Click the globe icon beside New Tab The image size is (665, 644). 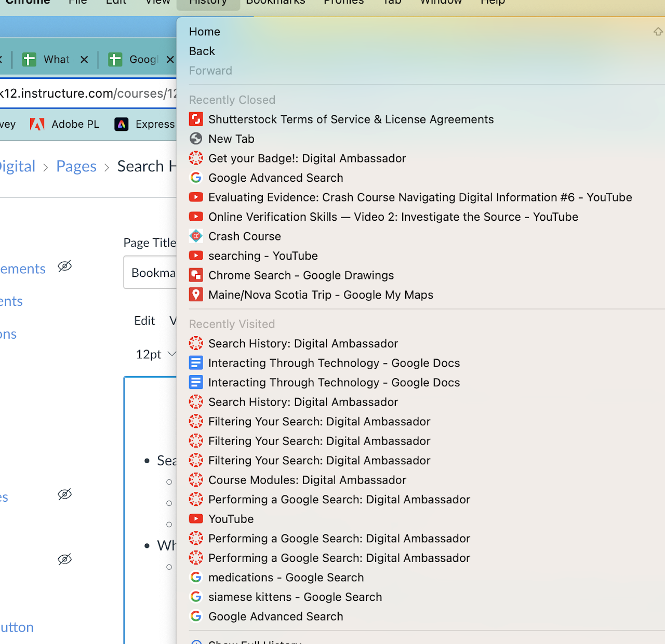(x=196, y=139)
